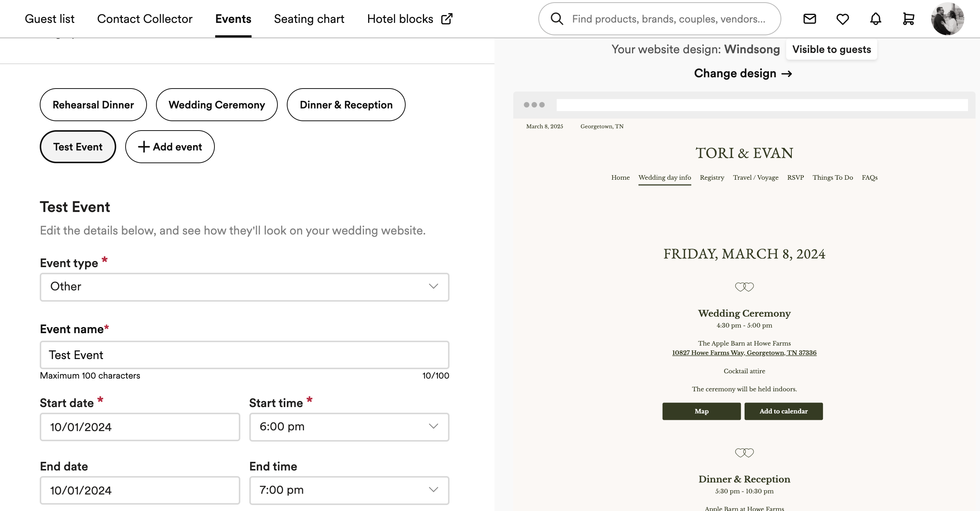Select the Rehearsal Dinner event tab
The image size is (980, 511).
[x=93, y=104]
